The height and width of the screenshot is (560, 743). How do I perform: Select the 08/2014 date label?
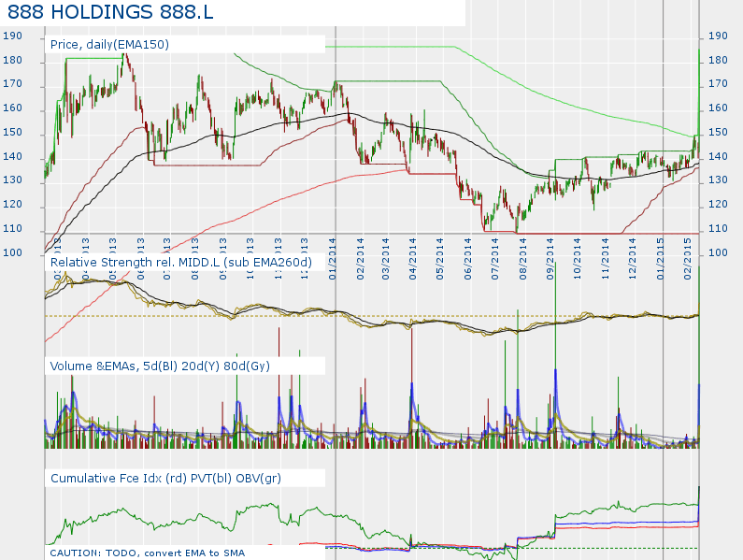click(522, 259)
